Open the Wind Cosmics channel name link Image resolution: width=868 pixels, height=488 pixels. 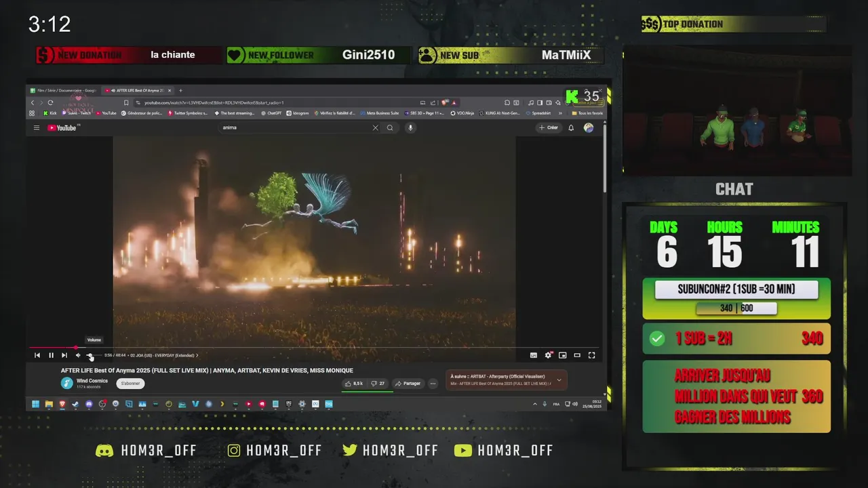[92, 381]
